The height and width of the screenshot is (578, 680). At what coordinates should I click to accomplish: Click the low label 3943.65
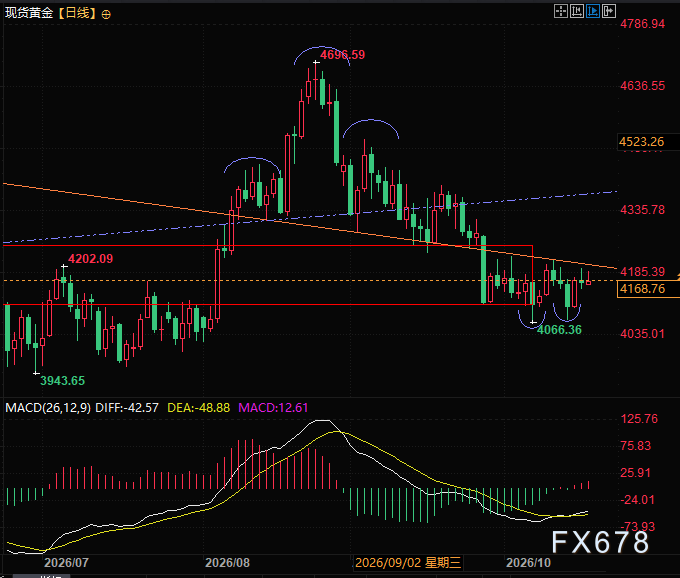click(62, 381)
